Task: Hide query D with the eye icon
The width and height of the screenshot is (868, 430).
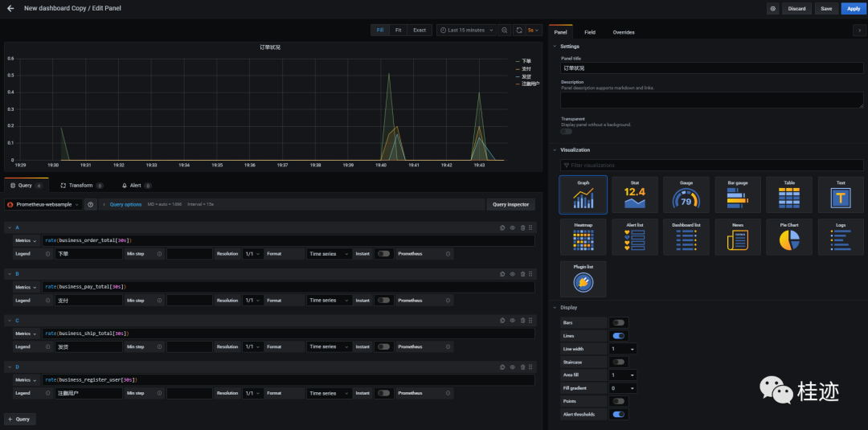Action: (513, 367)
